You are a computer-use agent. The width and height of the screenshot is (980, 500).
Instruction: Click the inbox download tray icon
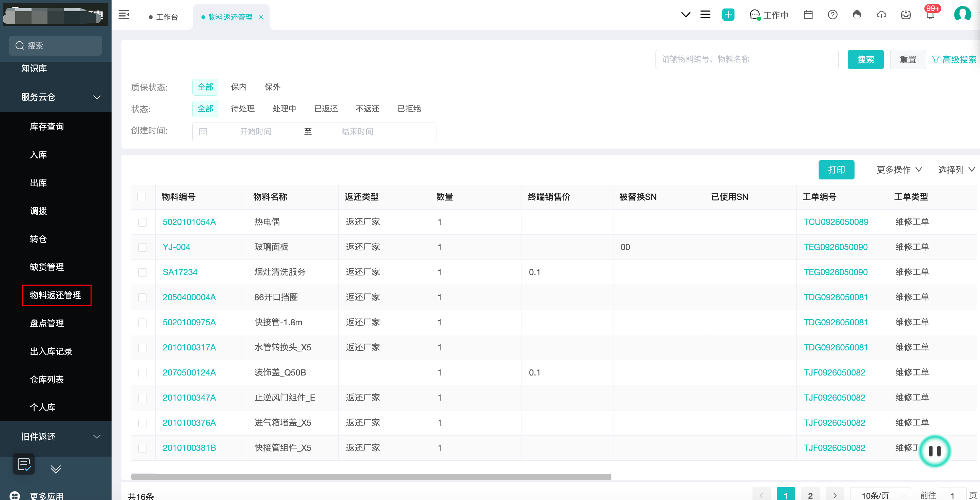906,15
